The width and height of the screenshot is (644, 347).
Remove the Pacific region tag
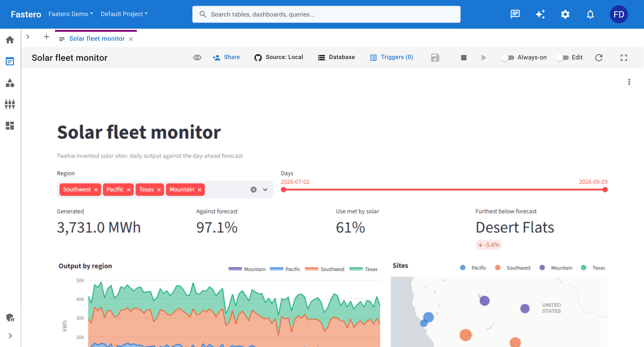129,190
